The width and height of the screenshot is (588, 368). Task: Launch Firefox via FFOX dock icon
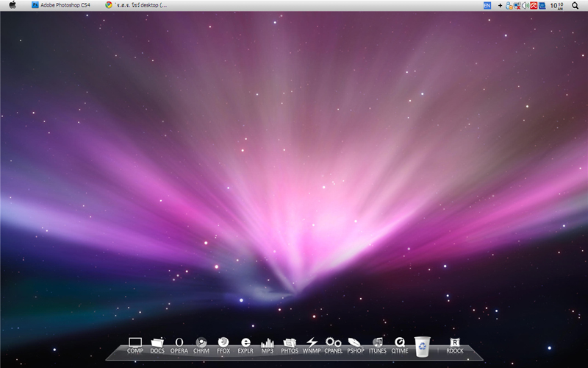point(223,345)
